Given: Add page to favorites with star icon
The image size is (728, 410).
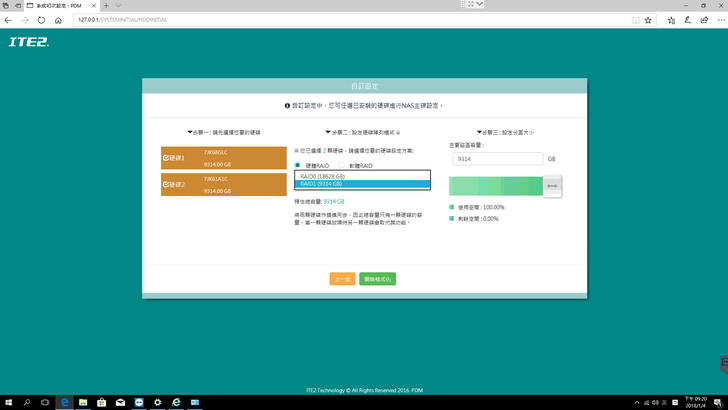Looking at the screenshot, I should 648,19.
